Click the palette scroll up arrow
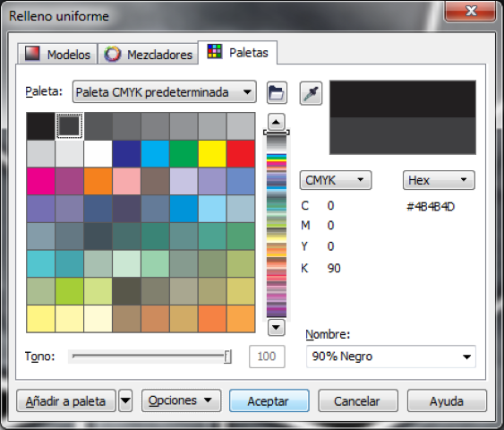Viewport: 504px width, 430px height. coord(276,122)
